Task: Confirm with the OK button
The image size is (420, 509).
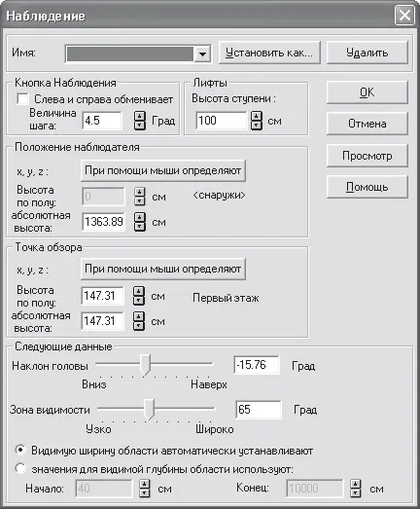Action: tap(367, 92)
